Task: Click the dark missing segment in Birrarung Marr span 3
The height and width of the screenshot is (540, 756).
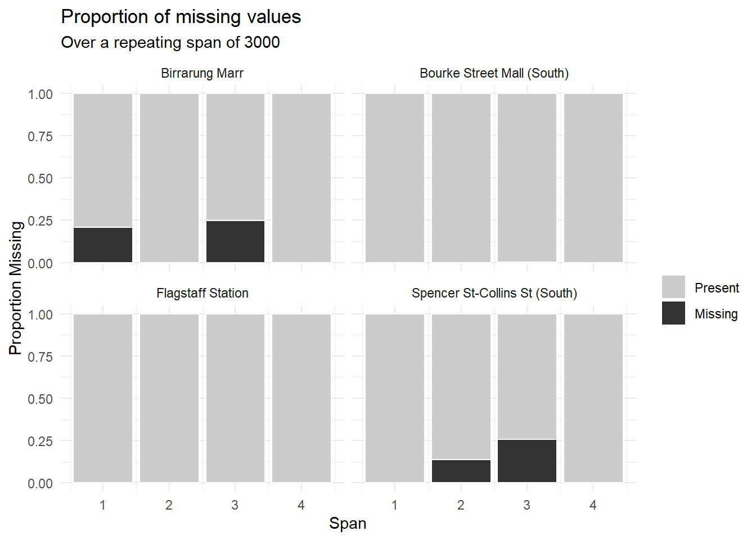Action: (235, 241)
